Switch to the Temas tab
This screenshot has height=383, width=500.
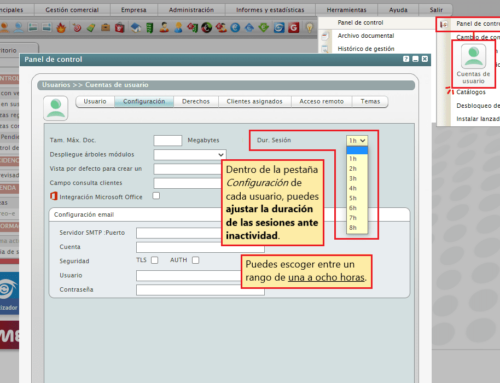pos(370,101)
